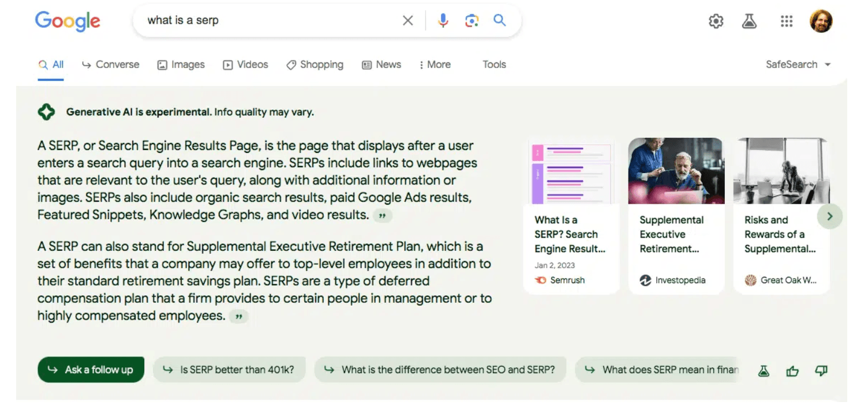868x413 pixels.
Task: Click the black-and-white office thumbnail
Action: coord(781,171)
